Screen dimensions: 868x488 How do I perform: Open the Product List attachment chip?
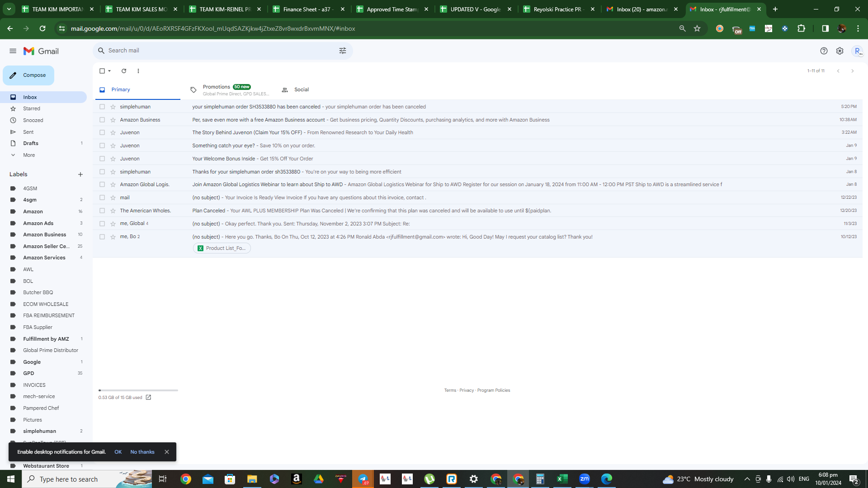[x=222, y=248]
